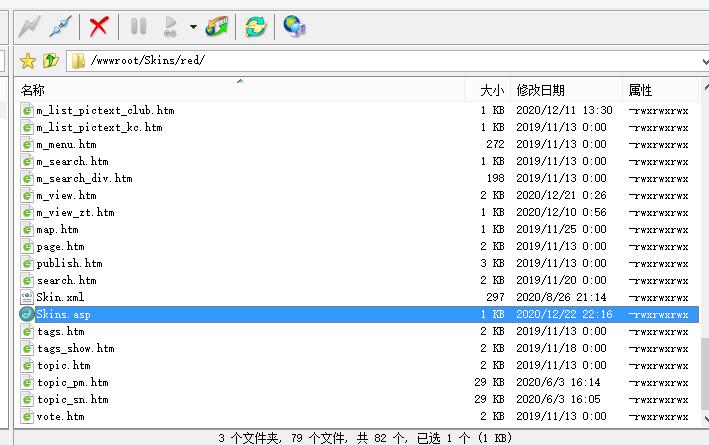
Task: Select file search.htm
Action: coord(66,280)
